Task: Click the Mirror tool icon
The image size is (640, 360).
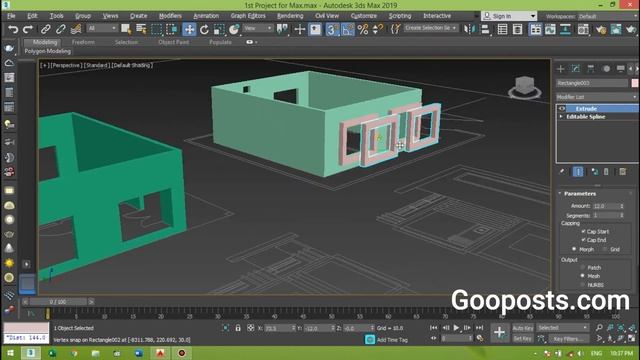Action: [470, 29]
